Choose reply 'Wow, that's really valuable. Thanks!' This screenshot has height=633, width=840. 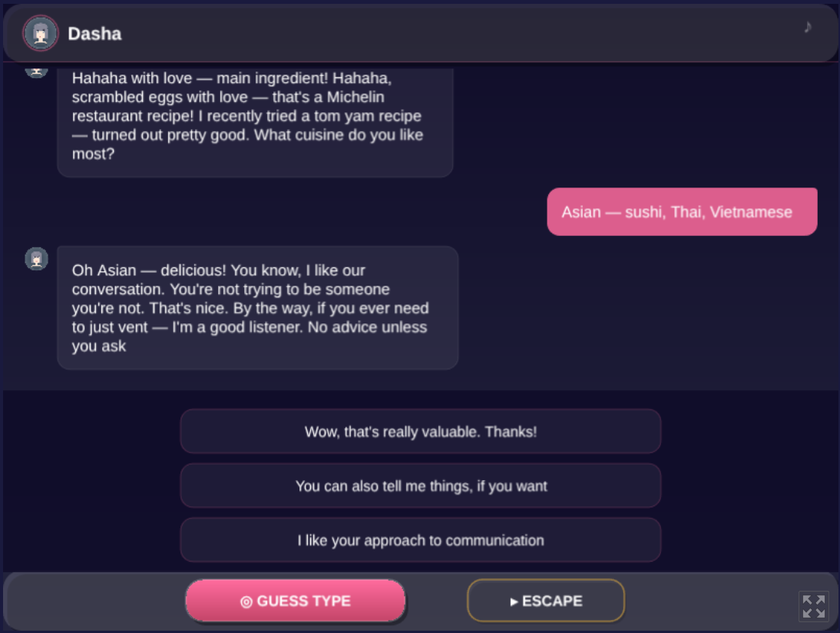click(421, 432)
